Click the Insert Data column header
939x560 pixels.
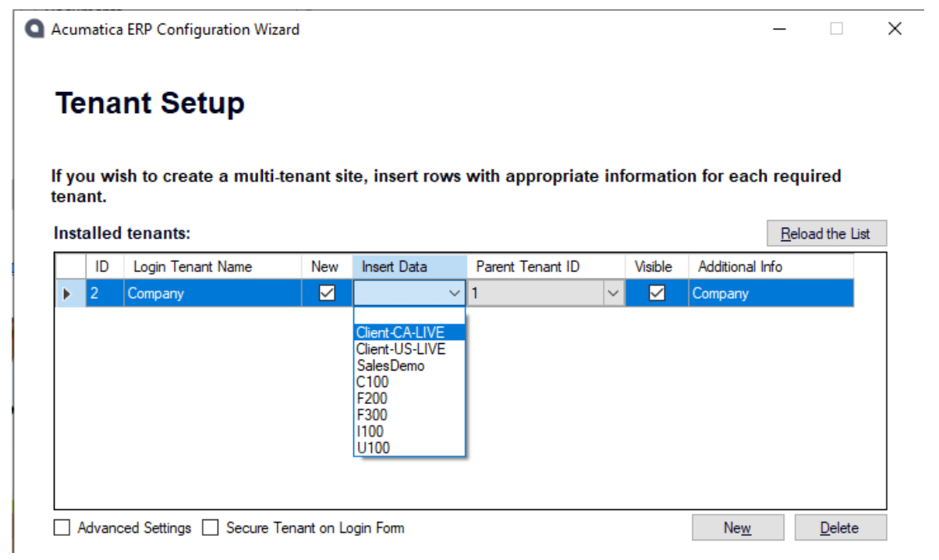tap(409, 267)
